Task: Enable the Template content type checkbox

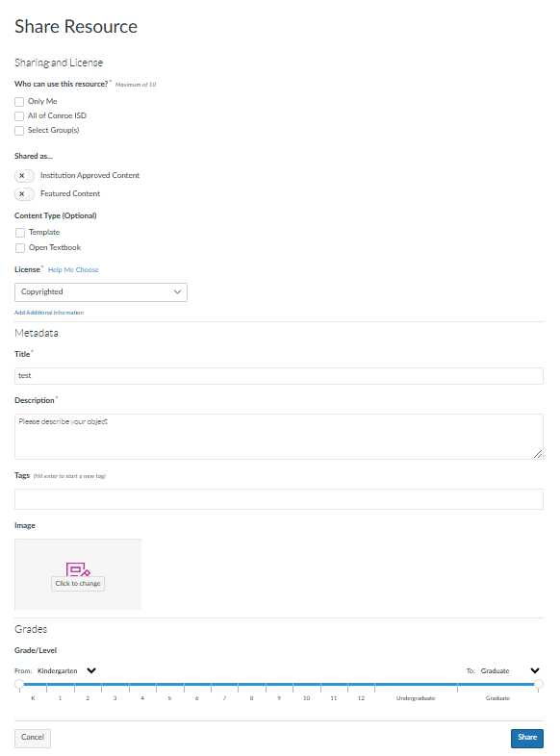Action: [x=20, y=233]
